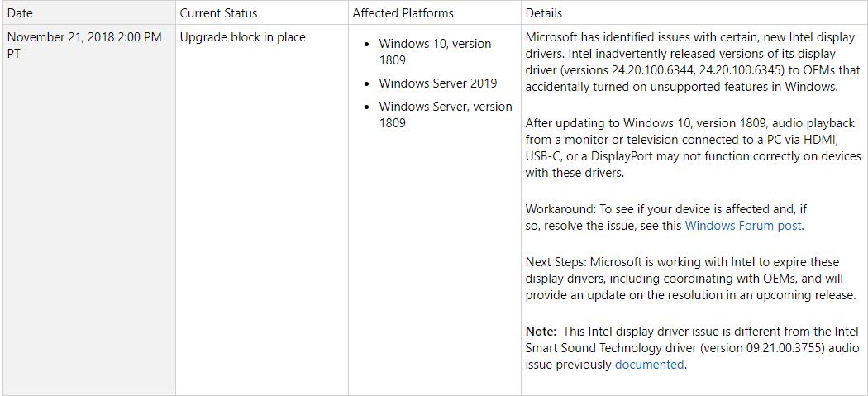Select the November 21, 2018 date cell
This screenshot has width=868, height=396.
coord(84,45)
